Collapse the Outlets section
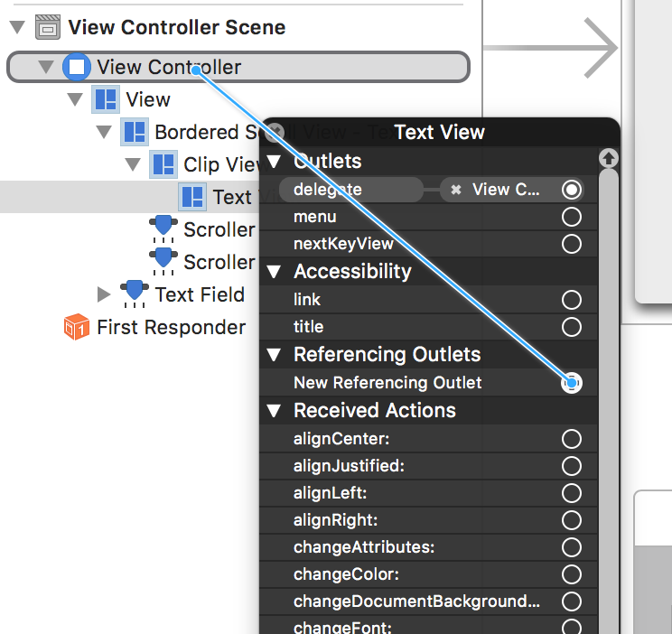Image resolution: width=672 pixels, height=634 pixels. (x=275, y=163)
